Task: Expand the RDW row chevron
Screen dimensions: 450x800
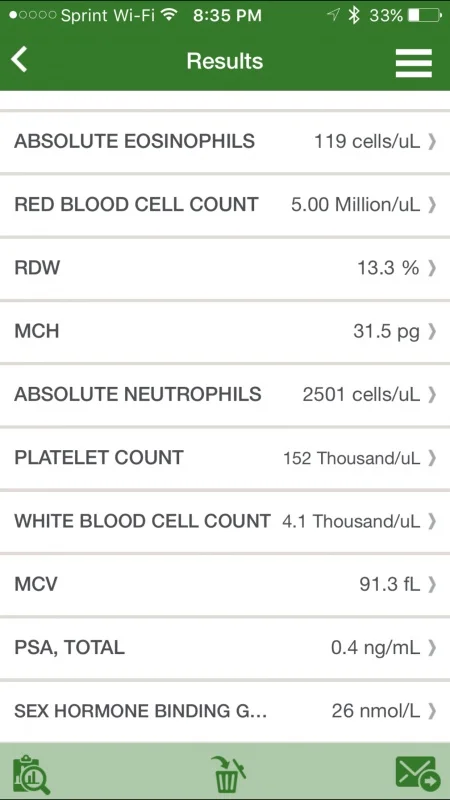Action: pyautogui.click(x=432, y=268)
